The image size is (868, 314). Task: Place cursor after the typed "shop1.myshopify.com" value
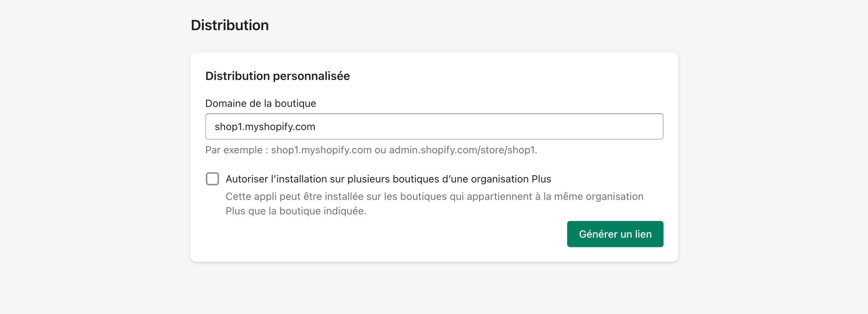(x=316, y=127)
